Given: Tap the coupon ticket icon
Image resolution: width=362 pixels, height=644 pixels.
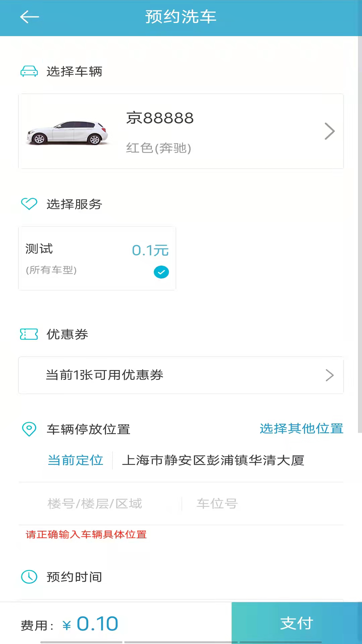Looking at the screenshot, I should (29, 334).
